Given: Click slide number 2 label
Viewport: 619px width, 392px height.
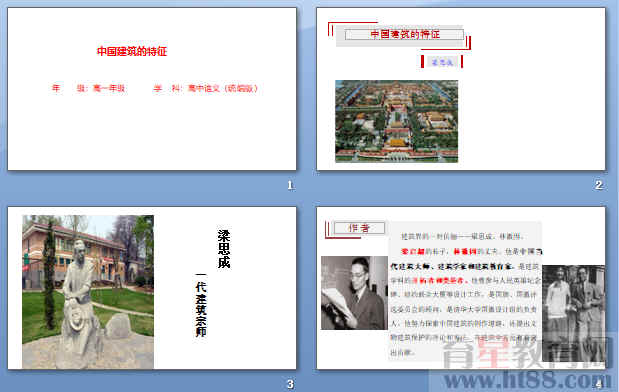Looking at the screenshot, I should 599,185.
